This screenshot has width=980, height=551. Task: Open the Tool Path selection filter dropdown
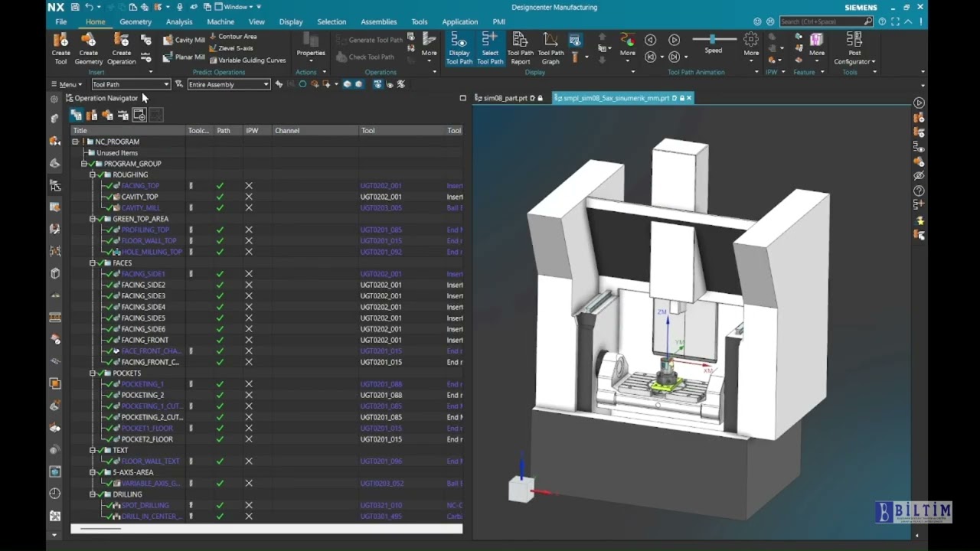(166, 84)
